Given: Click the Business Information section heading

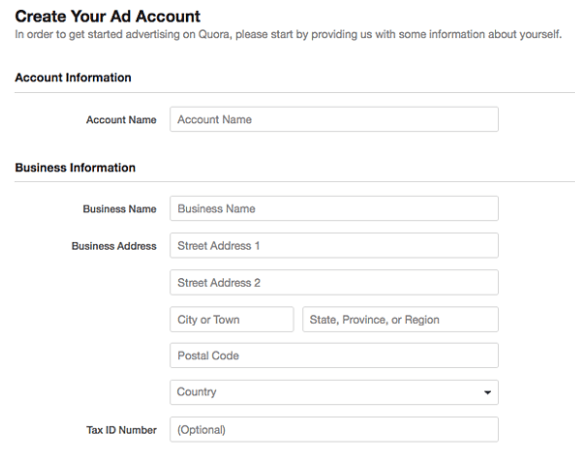Looking at the screenshot, I should coord(75,168).
